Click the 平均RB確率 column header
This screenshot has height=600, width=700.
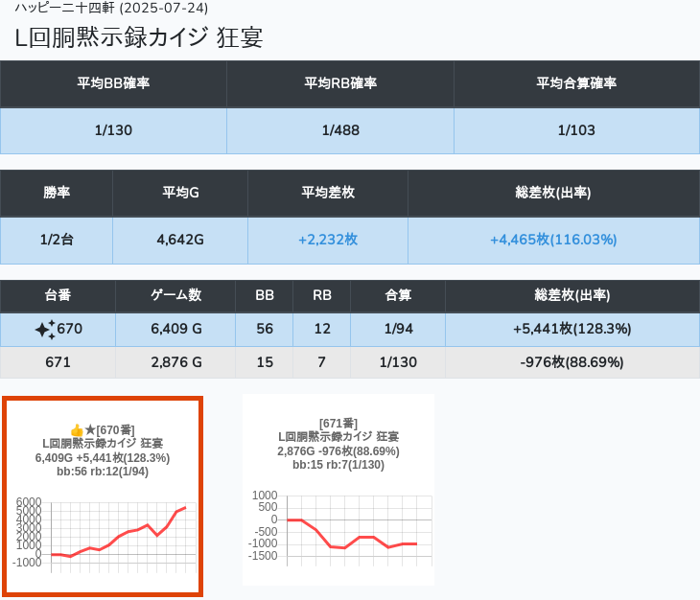[340, 83]
